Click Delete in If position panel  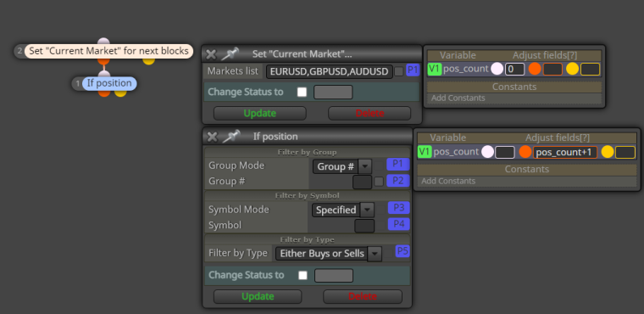coord(363,296)
